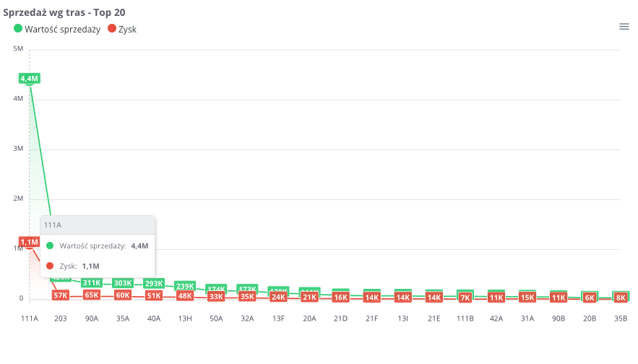
Task: Select the green 311K data label
Action: click(x=92, y=282)
